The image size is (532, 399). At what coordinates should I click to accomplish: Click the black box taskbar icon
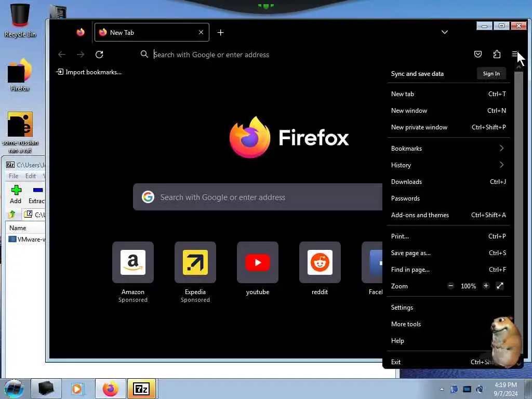click(x=46, y=389)
